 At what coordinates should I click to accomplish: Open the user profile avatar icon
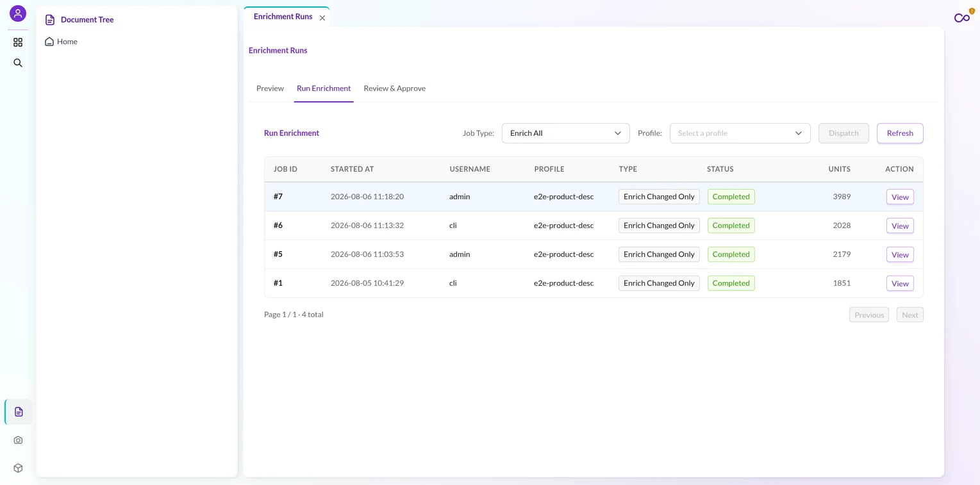(18, 13)
